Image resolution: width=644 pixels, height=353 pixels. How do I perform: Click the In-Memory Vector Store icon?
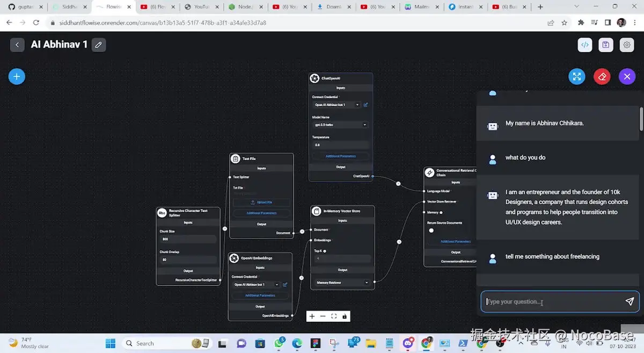pyautogui.click(x=317, y=211)
